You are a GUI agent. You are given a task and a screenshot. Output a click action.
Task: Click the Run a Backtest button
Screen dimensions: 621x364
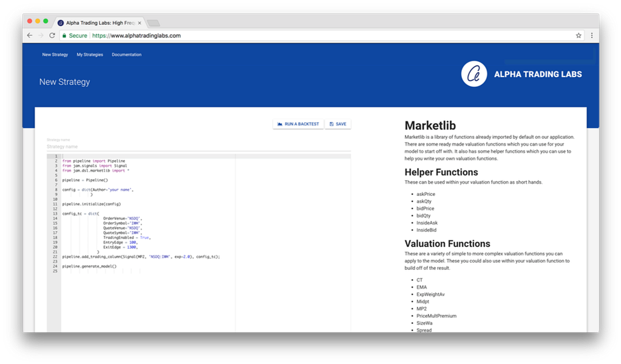click(x=298, y=124)
